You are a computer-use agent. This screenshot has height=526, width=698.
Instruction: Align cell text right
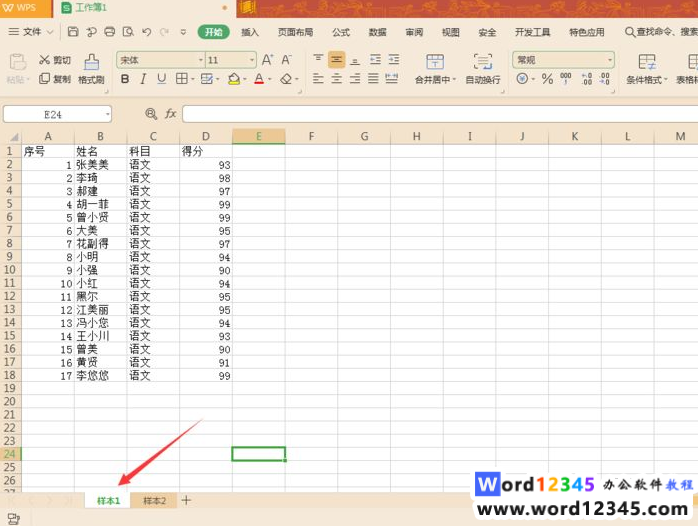(355, 79)
